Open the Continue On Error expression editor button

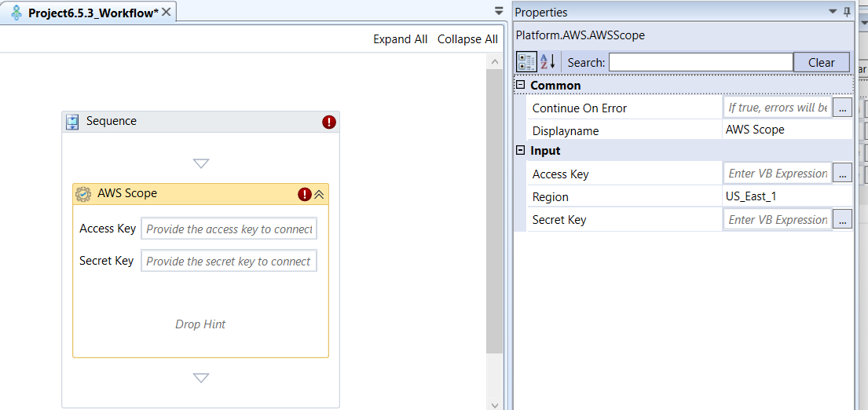842,108
